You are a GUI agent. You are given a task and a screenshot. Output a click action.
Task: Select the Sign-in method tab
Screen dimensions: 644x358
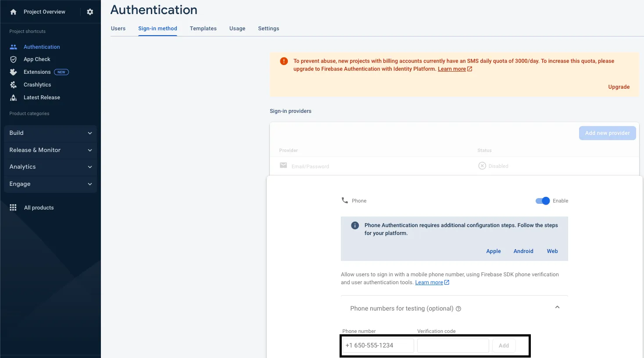point(157,29)
